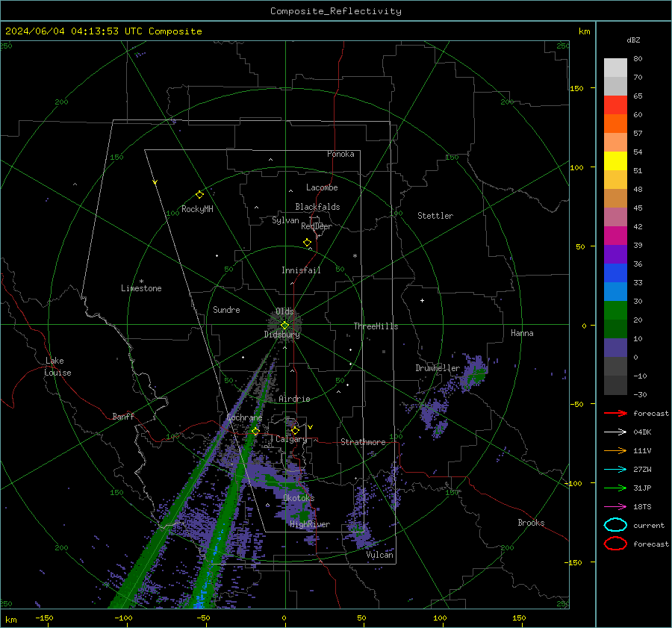Select the Vulcan map label

click(x=380, y=555)
